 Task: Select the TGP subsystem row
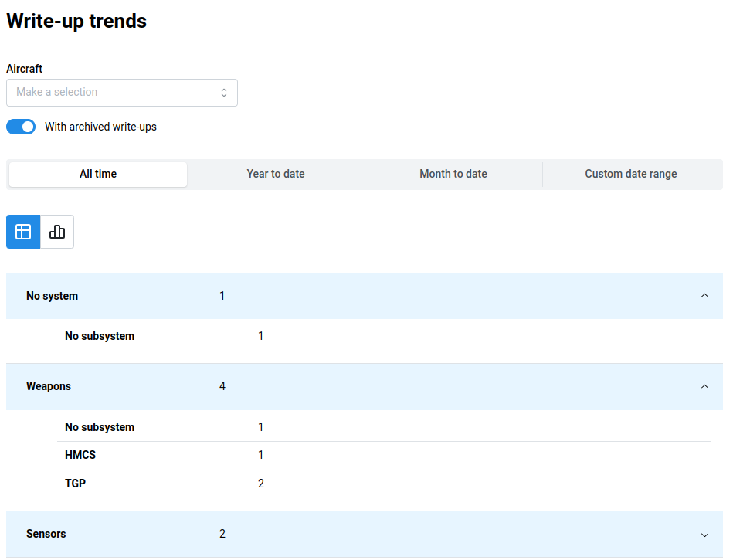pos(76,484)
